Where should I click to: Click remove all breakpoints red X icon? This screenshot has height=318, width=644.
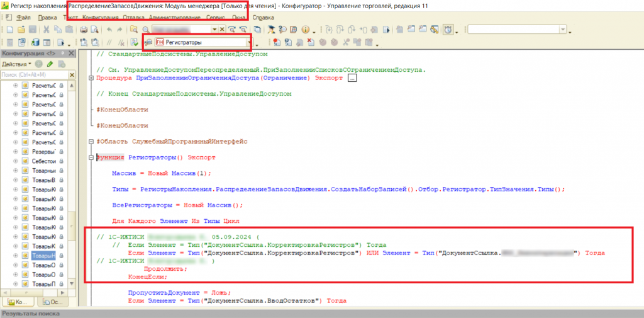click(311, 42)
